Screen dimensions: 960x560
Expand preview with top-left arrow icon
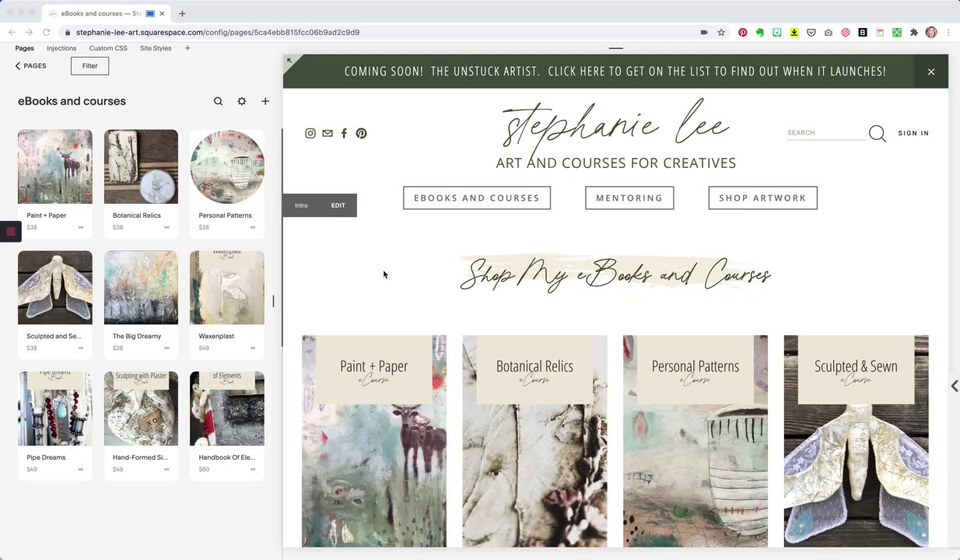tap(289, 61)
